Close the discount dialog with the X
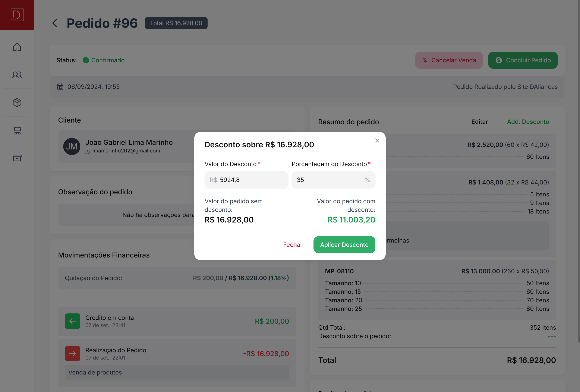Screen dimensions: 580x392 pos(377,140)
